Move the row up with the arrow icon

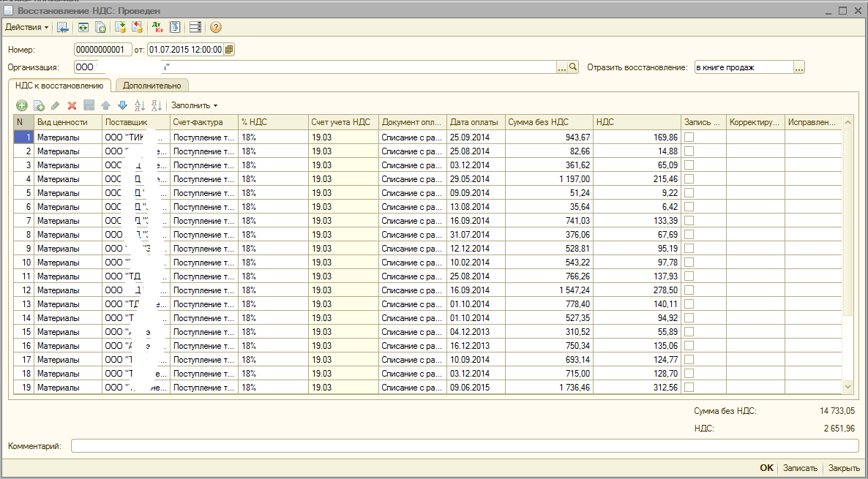coord(105,105)
